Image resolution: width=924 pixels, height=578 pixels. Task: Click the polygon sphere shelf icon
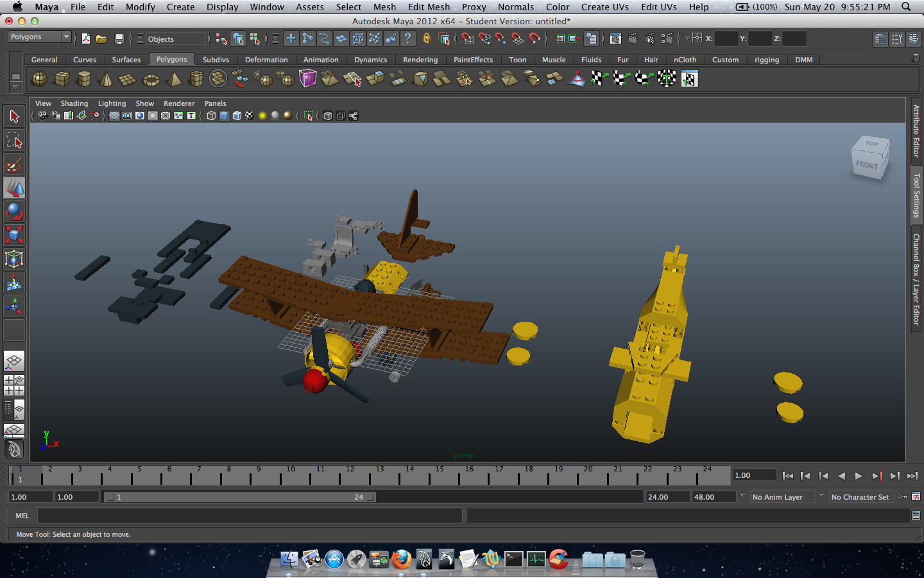coord(40,79)
